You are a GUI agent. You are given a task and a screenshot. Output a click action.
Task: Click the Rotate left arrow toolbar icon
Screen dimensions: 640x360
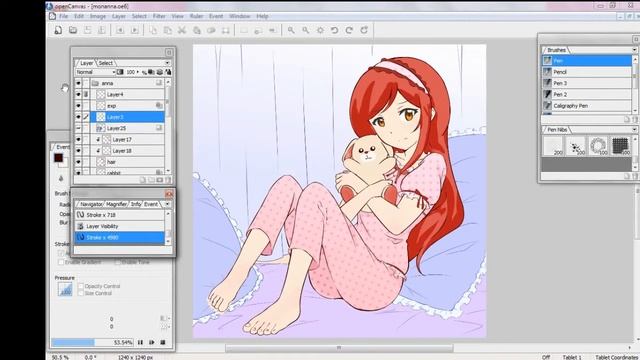pos(335,30)
